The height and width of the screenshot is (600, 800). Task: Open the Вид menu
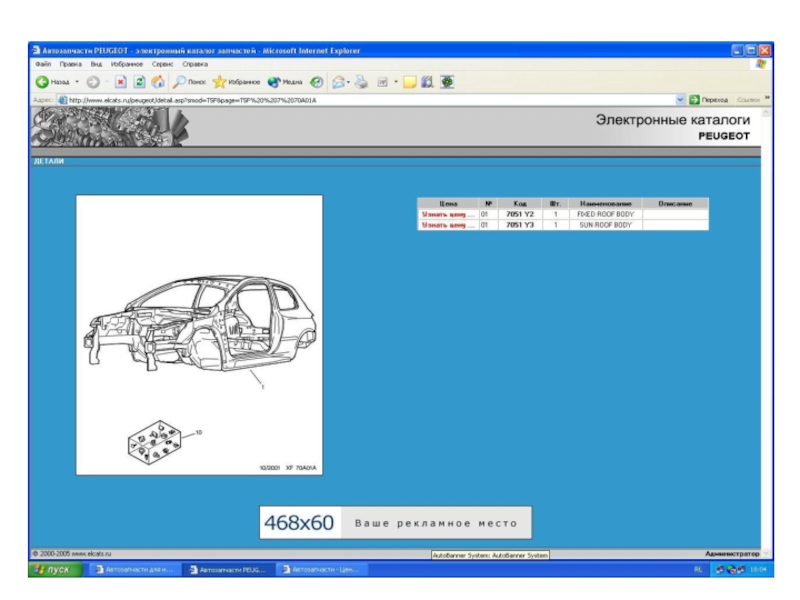point(96,64)
